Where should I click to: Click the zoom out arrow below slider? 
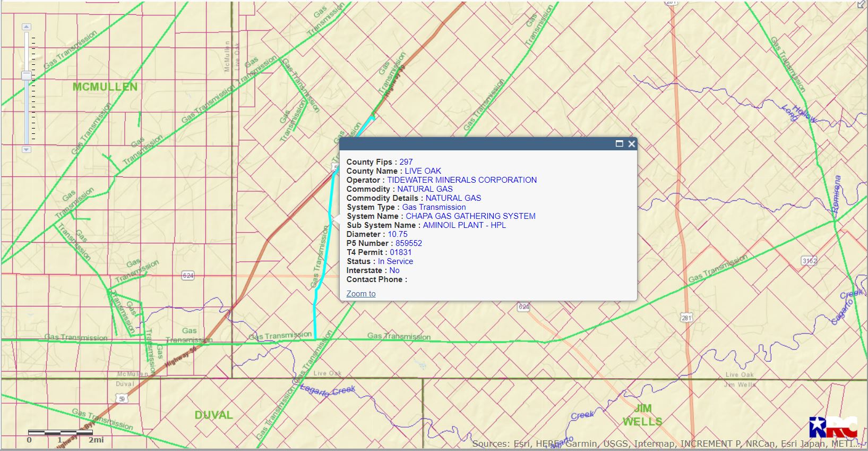pos(27,150)
